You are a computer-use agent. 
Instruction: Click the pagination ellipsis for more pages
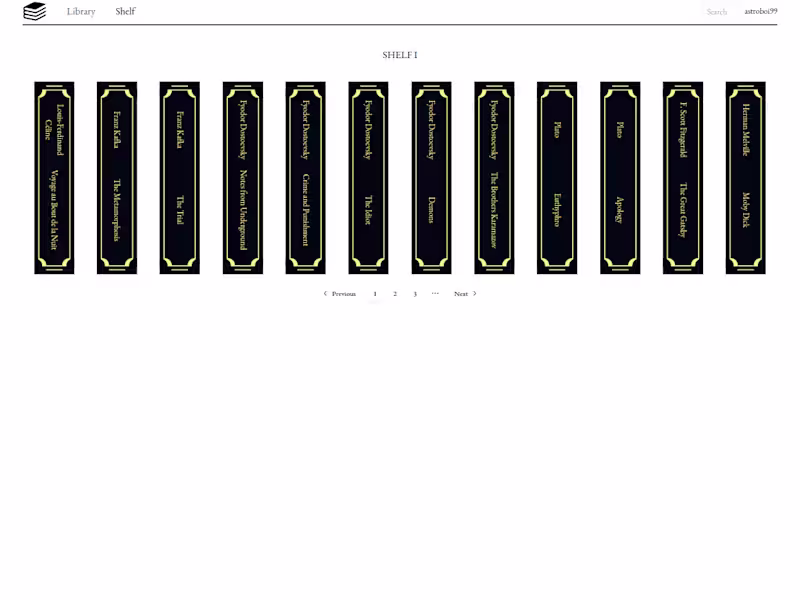[435, 293]
